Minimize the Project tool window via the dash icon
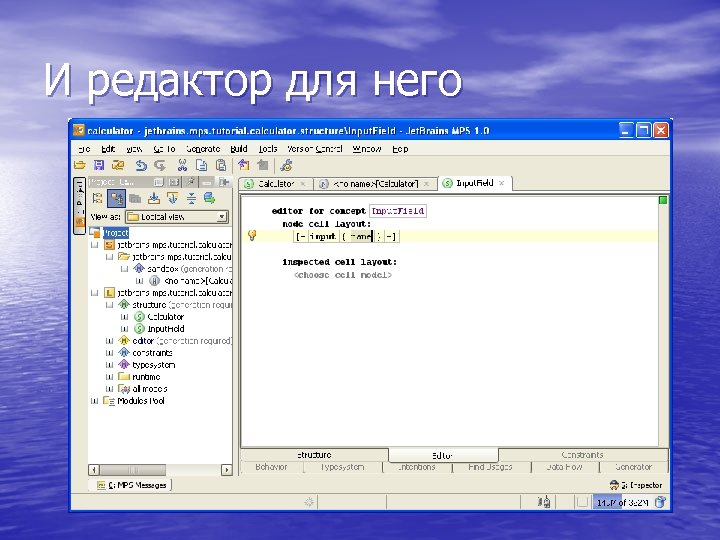The height and width of the screenshot is (540, 720). (207, 182)
